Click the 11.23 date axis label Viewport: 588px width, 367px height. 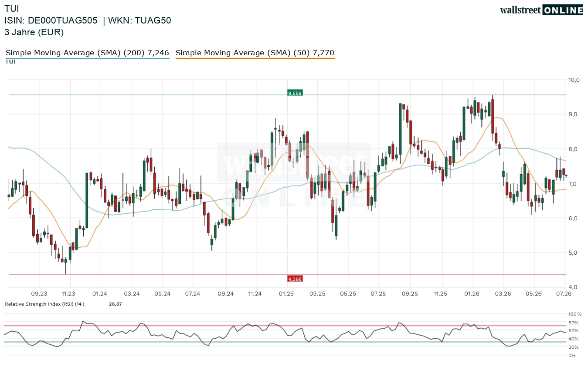(x=69, y=294)
